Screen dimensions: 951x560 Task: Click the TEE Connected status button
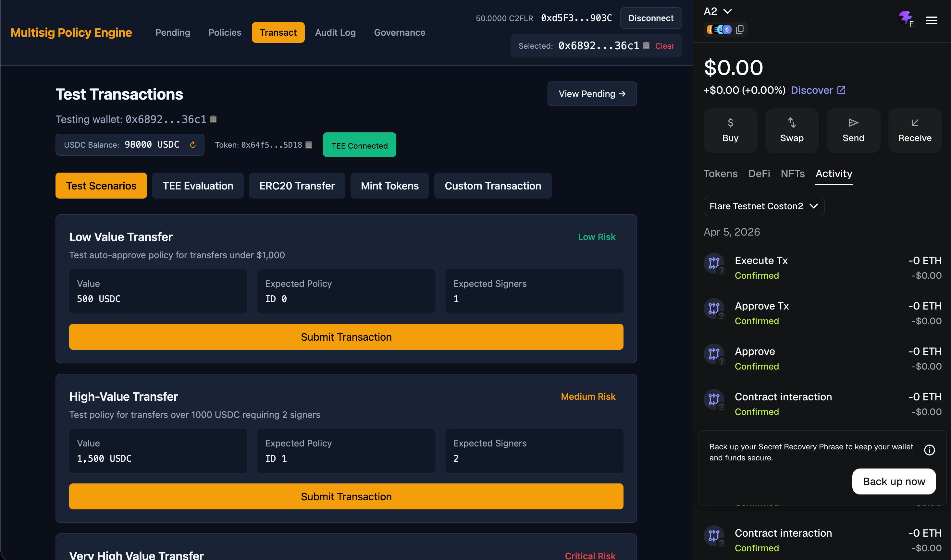click(x=359, y=145)
